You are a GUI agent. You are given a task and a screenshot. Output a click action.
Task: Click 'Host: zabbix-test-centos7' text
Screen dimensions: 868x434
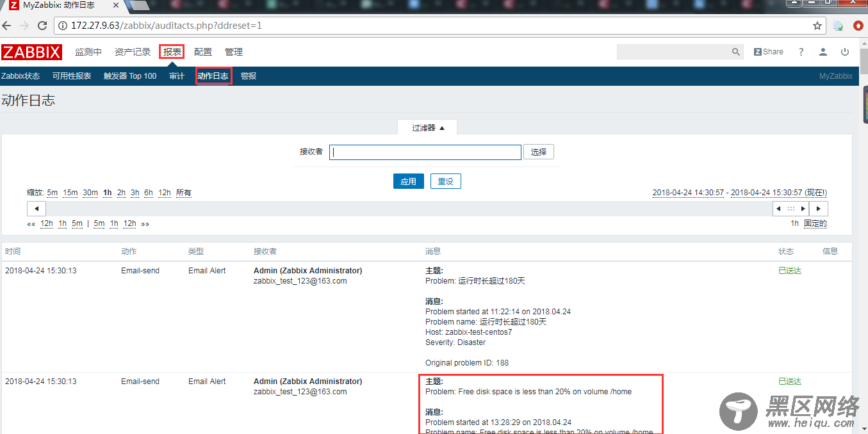point(469,332)
